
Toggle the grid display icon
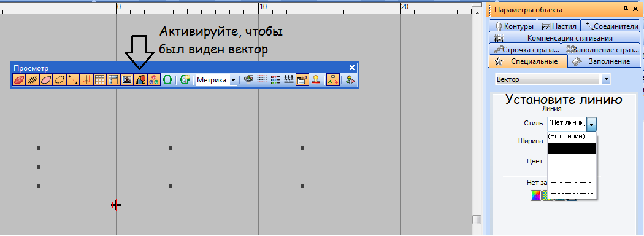coord(100,80)
